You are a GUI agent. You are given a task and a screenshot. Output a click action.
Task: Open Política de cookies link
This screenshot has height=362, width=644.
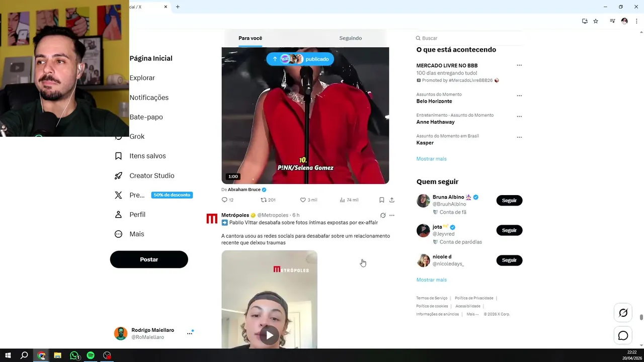point(432,306)
